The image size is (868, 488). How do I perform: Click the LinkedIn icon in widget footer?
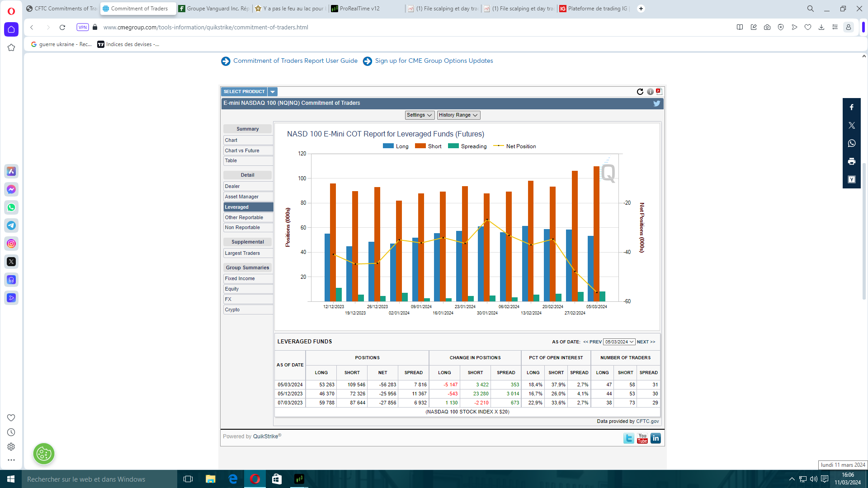[656, 438]
